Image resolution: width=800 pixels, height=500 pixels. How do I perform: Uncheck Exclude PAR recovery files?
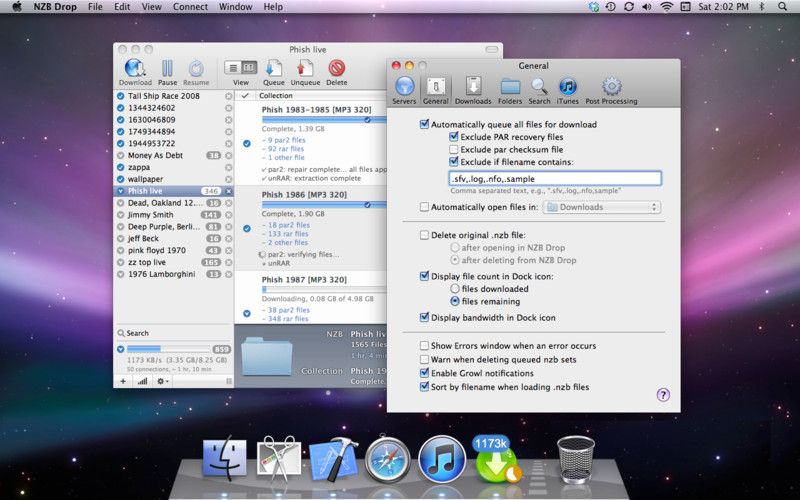coord(454,137)
